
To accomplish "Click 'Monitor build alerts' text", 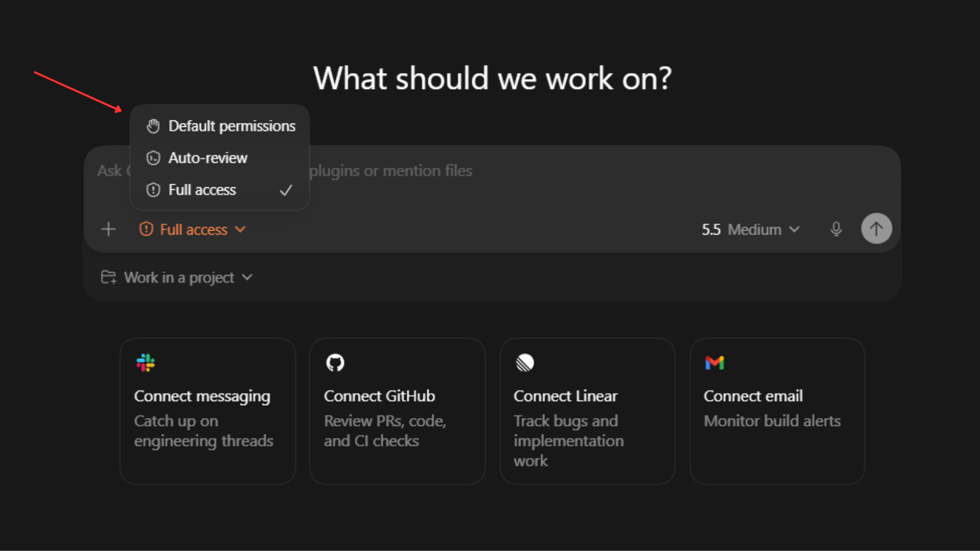I will (772, 421).
